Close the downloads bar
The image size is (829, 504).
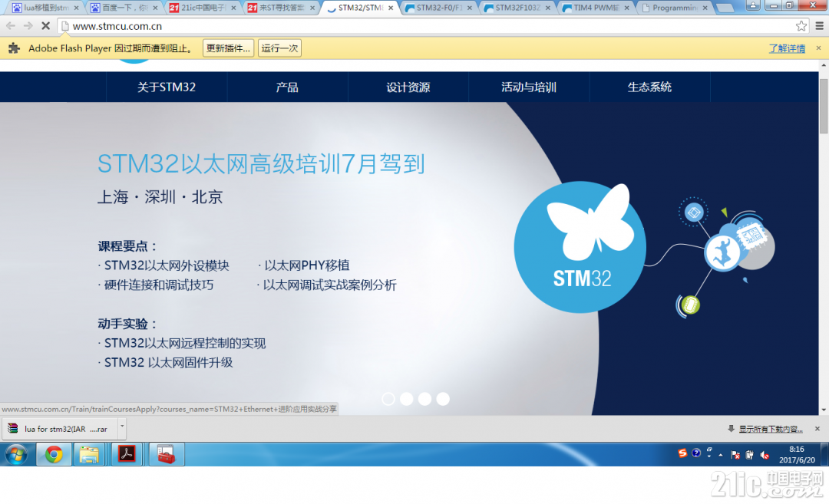pos(817,429)
